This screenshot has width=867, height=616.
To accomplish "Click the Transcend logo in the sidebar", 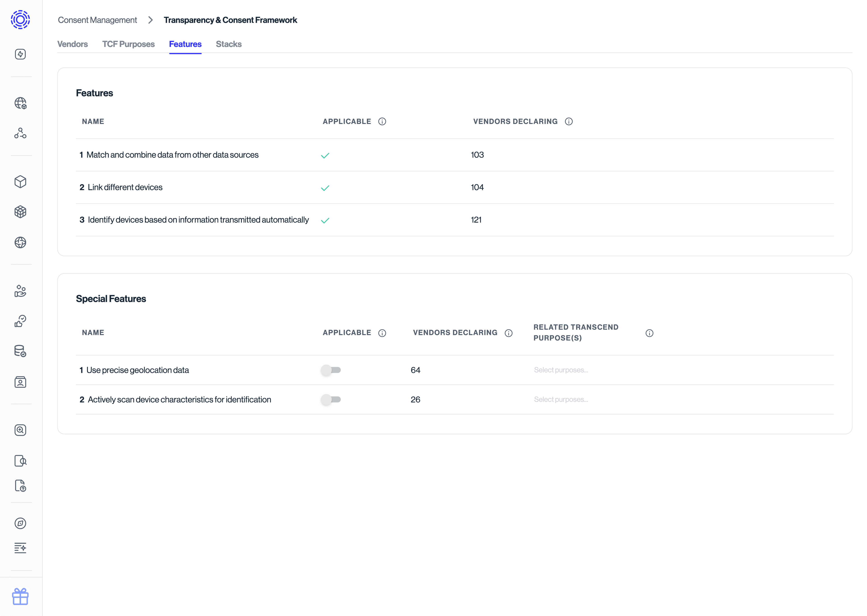I will 20,19.
